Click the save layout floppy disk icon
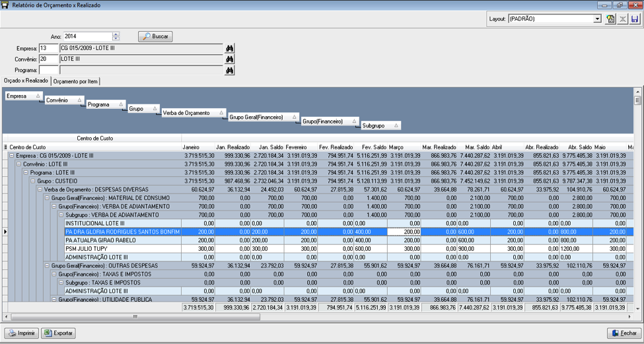644x344 pixels. click(635, 19)
